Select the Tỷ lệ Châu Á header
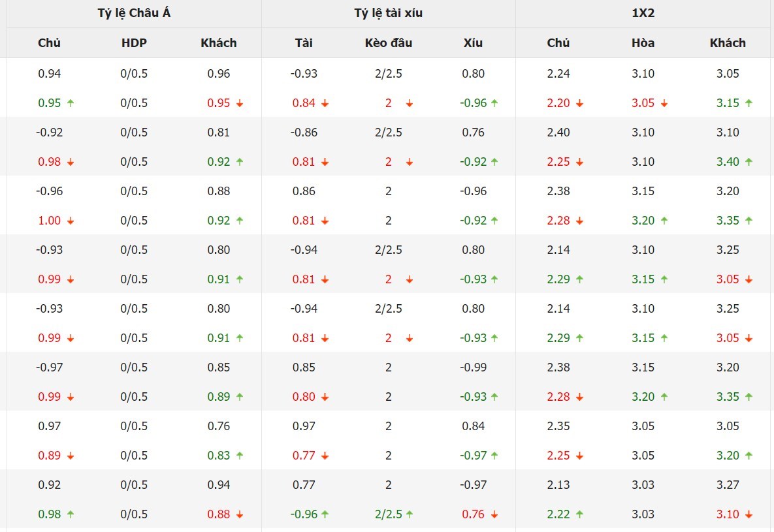Viewport: 774px width, 532px height. point(134,13)
